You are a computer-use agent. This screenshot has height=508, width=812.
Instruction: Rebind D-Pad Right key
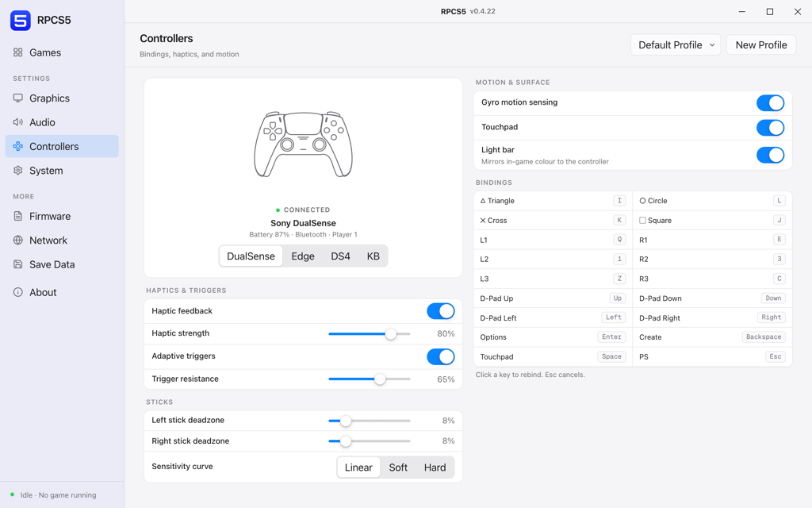[x=771, y=317]
